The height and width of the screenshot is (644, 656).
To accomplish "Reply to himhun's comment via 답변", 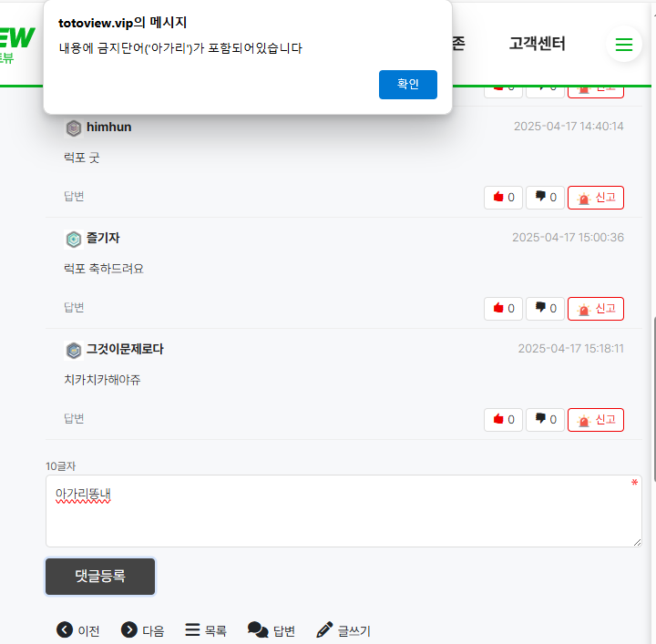I will pos(74,196).
